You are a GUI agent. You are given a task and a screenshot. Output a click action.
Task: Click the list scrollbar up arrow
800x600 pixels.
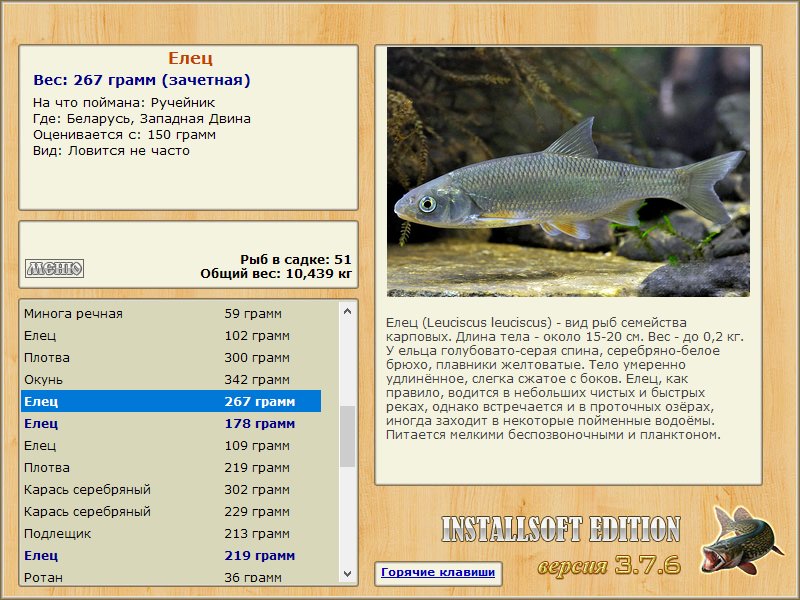pos(347,311)
